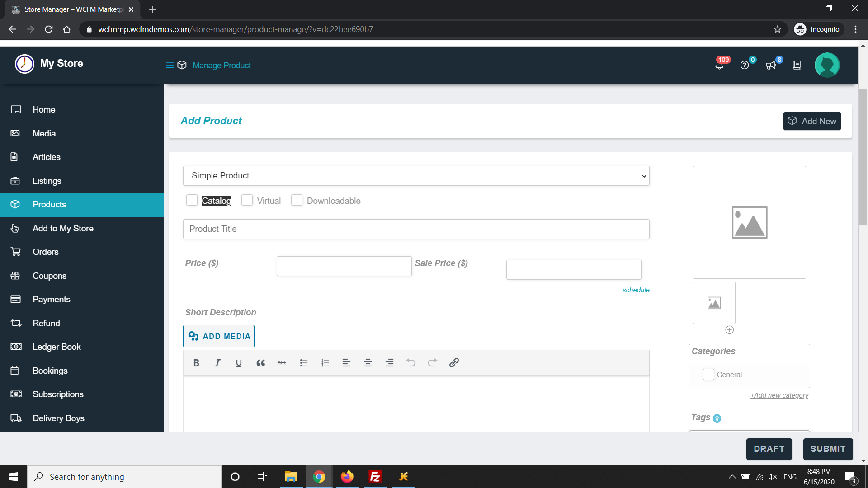868x488 pixels.
Task: Upload the featured product image
Action: 750,222
